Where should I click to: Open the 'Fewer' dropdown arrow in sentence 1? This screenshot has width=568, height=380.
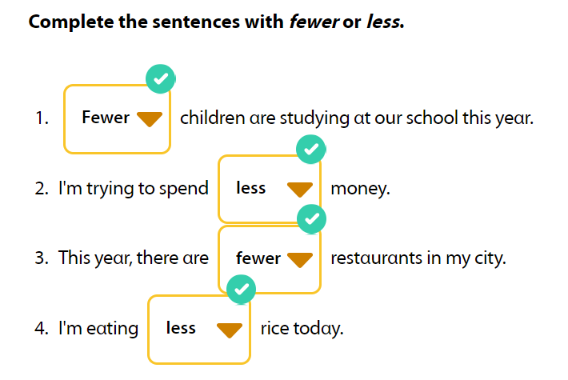pyautogui.click(x=150, y=119)
